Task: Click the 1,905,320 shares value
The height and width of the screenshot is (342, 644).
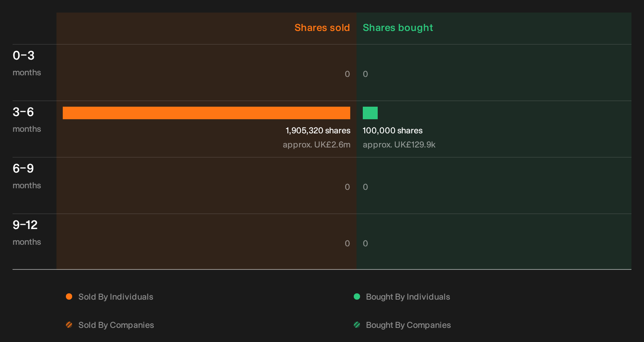Action: pos(318,131)
